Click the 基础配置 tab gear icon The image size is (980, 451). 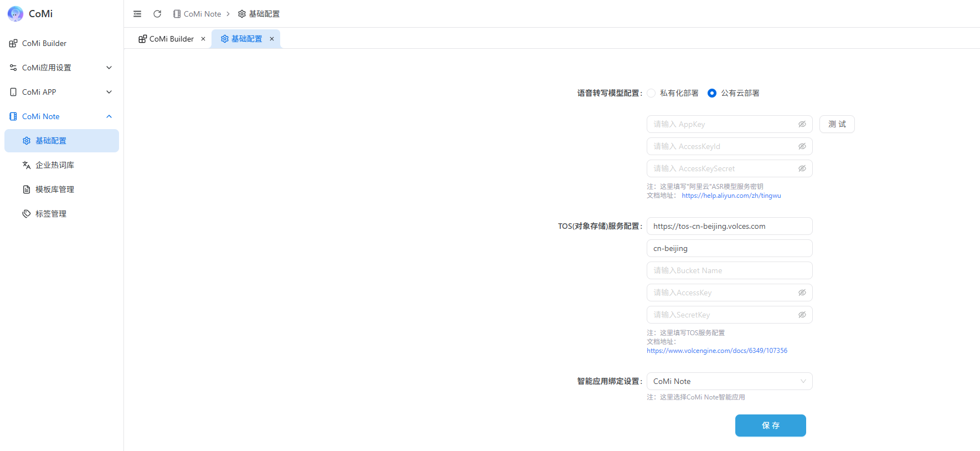(x=225, y=39)
